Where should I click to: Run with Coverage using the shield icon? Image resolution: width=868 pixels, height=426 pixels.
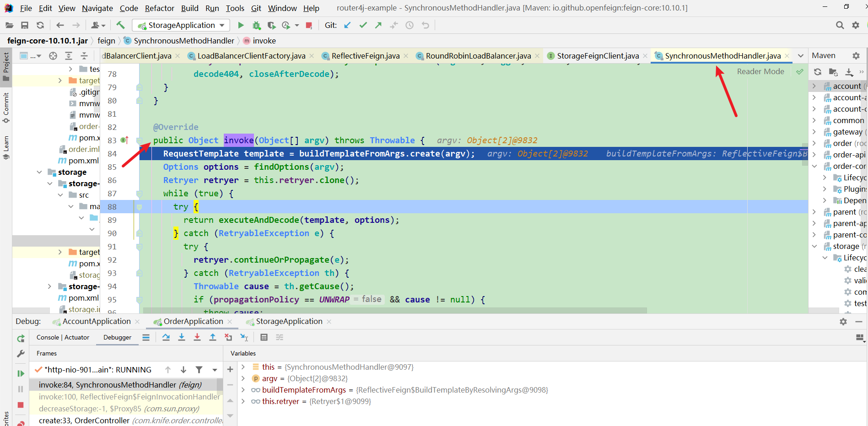(271, 25)
